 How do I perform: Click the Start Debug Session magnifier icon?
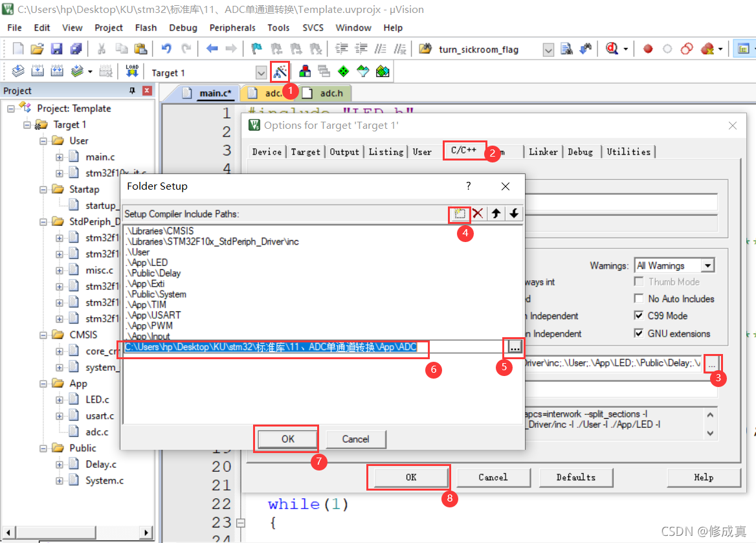pyautogui.click(x=612, y=49)
